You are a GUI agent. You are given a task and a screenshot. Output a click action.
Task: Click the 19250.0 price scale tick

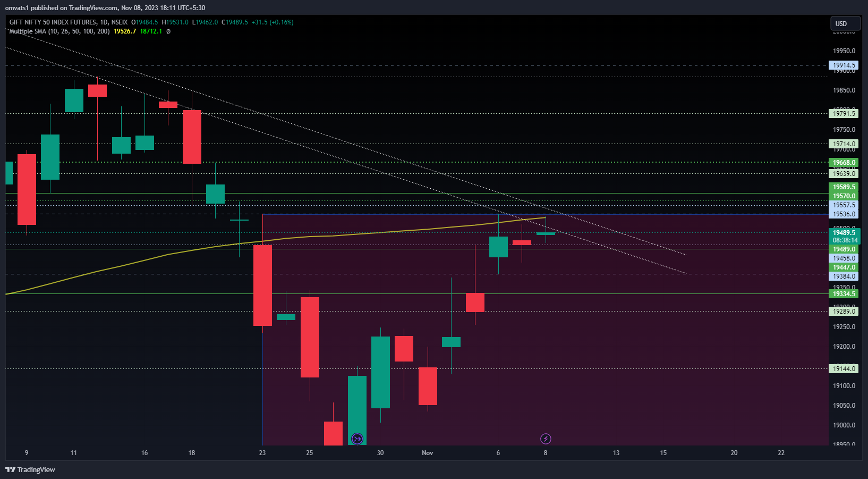coord(844,327)
